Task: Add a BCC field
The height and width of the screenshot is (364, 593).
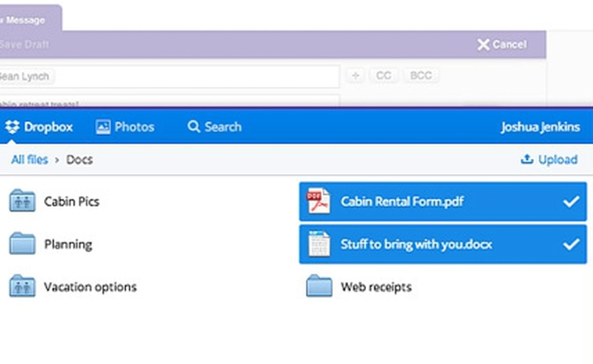Action: tap(421, 75)
